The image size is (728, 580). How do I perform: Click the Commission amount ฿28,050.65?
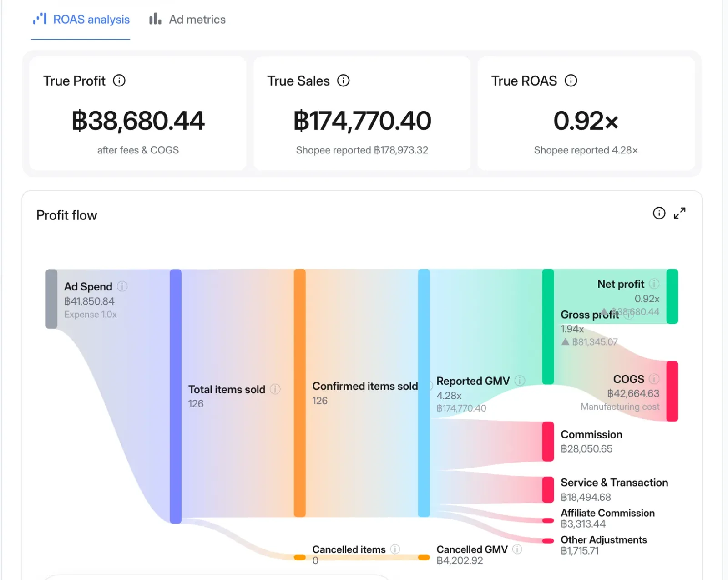click(586, 449)
